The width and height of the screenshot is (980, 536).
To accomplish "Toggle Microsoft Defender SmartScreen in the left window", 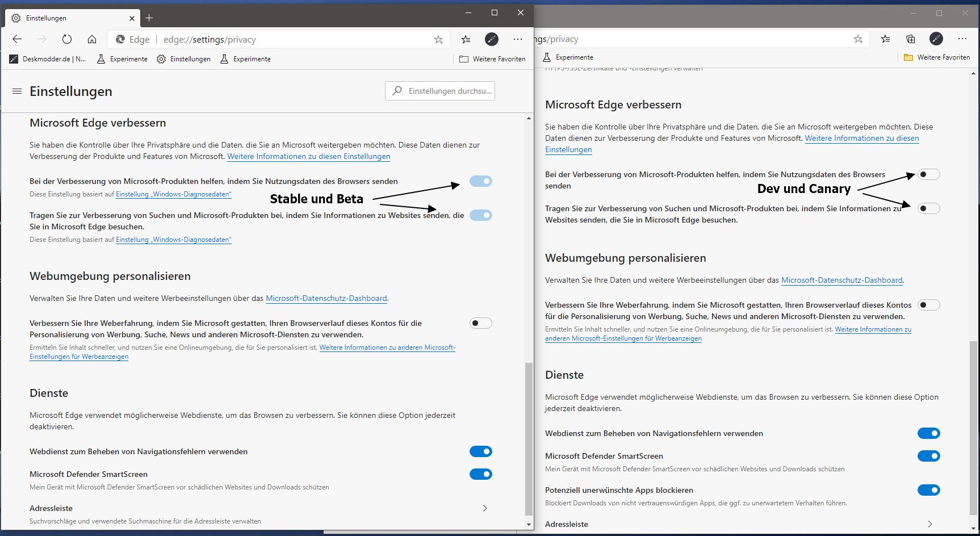I will click(481, 474).
